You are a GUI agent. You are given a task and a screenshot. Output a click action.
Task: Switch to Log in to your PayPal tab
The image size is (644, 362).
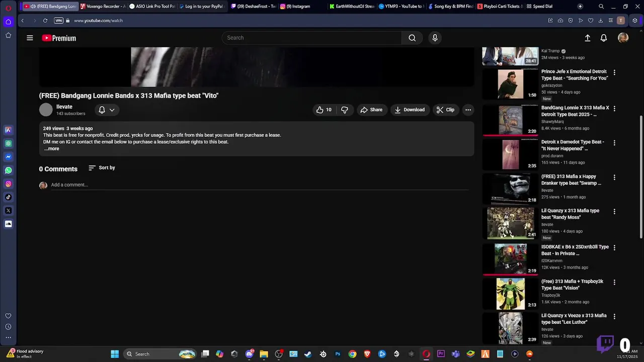coord(201,7)
